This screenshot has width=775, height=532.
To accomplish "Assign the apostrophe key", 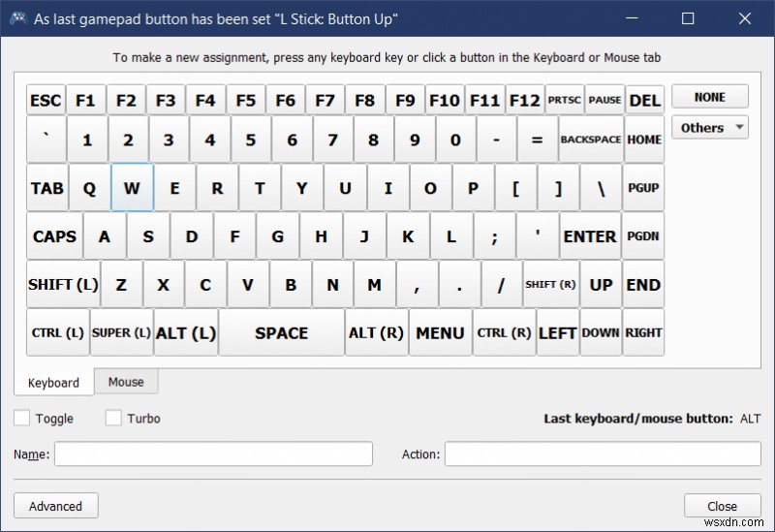I will pos(538,236).
